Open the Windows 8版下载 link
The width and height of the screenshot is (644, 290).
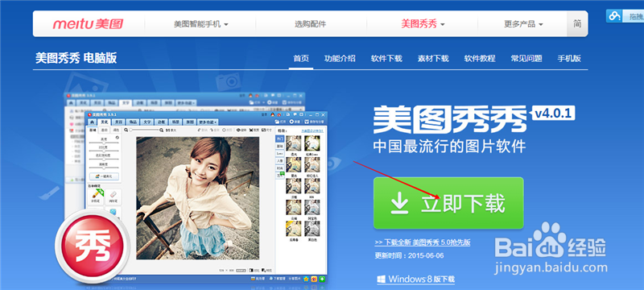(416, 280)
